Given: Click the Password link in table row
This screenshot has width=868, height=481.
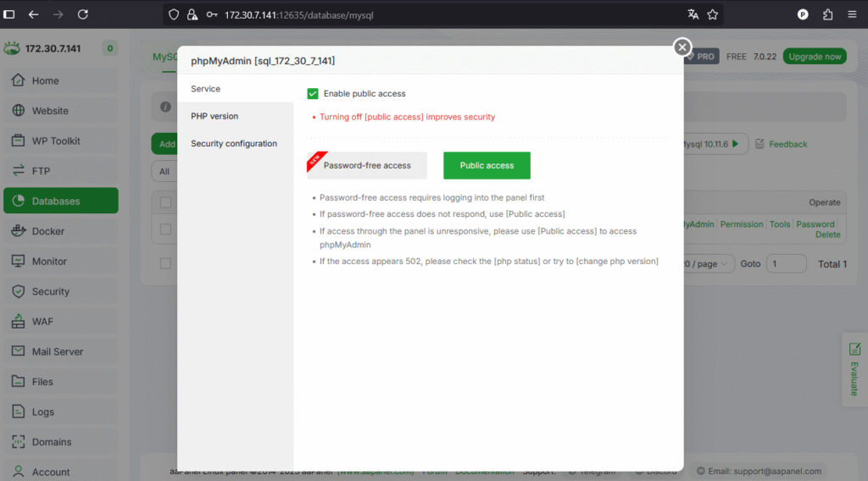Looking at the screenshot, I should (815, 224).
